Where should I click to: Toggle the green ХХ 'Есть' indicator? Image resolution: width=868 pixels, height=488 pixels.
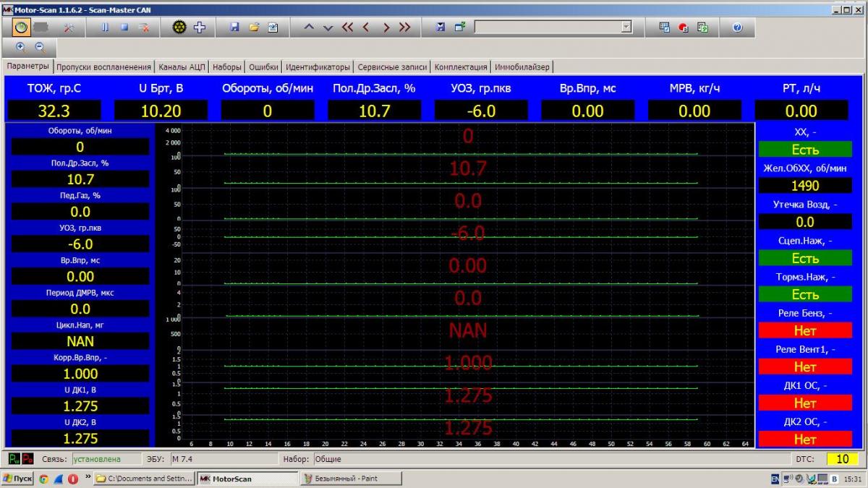tap(805, 150)
